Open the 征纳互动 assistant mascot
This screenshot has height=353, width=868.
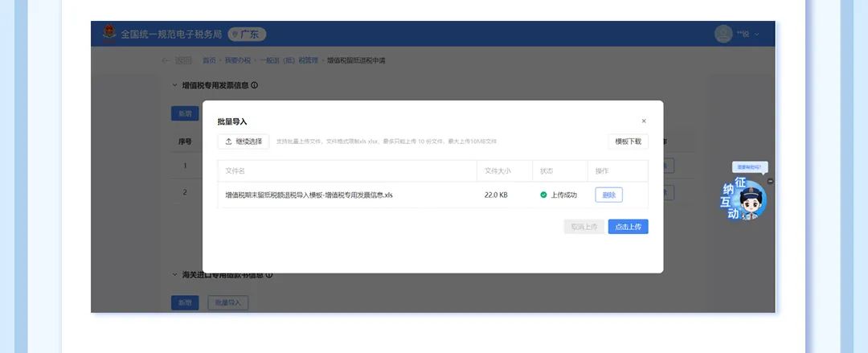(x=745, y=199)
